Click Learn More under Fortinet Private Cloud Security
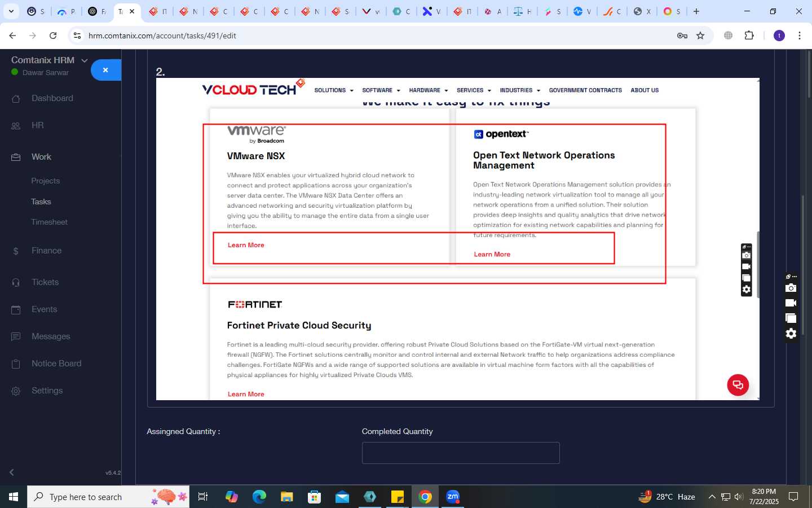The height and width of the screenshot is (508, 812). click(246, 394)
